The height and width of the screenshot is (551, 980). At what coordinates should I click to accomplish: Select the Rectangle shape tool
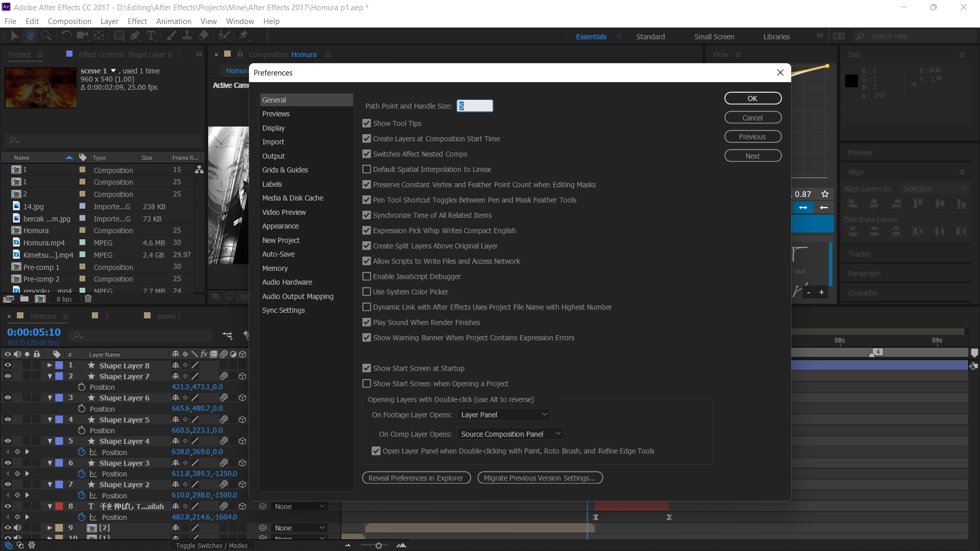(x=118, y=36)
